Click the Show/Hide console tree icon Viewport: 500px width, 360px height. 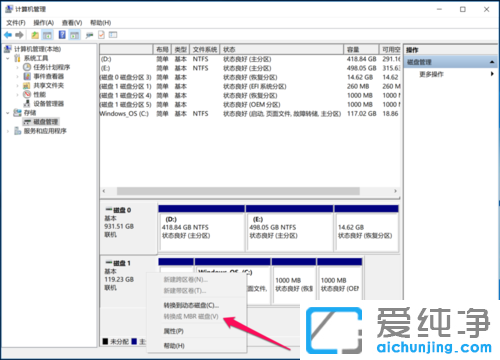pyautogui.click(x=47, y=35)
